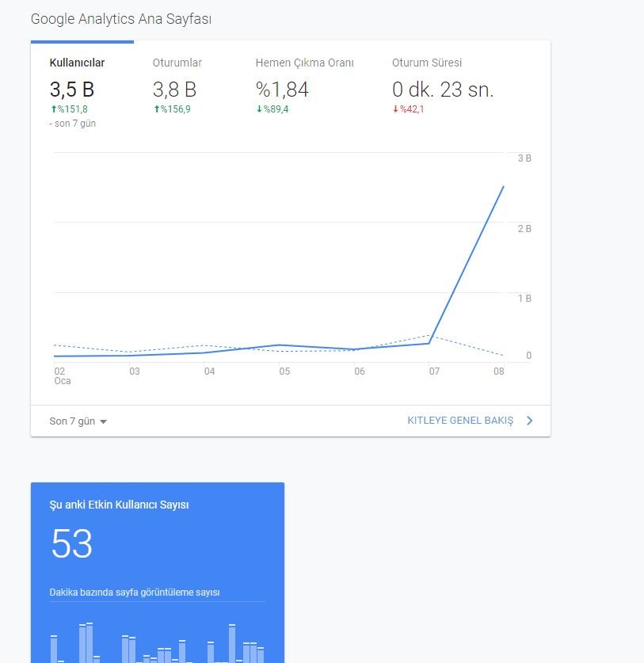Click the chevron arrow next to KITLEYE GENEL BAKIŞ
644x663 pixels.
[529, 421]
